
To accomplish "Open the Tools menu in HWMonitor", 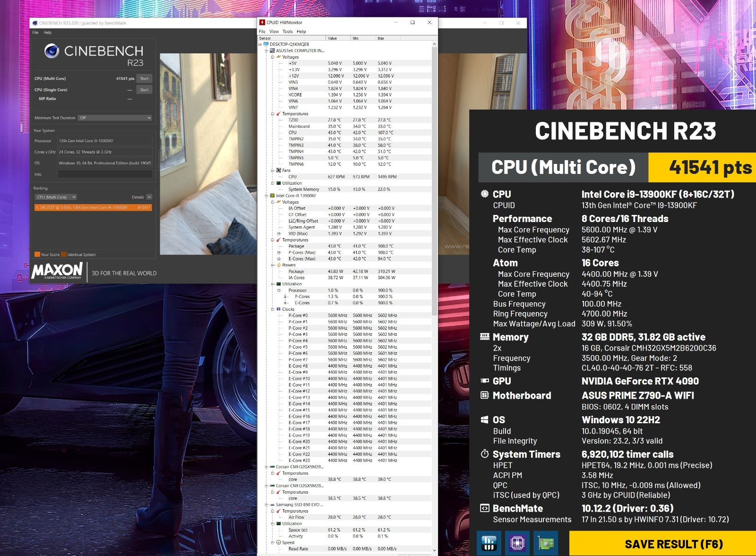I will [288, 32].
